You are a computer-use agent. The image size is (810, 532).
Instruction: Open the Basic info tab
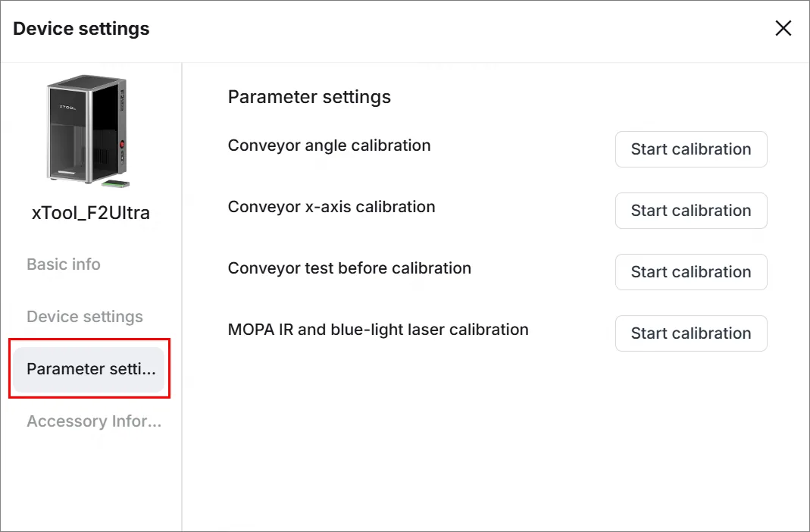pos(64,264)
